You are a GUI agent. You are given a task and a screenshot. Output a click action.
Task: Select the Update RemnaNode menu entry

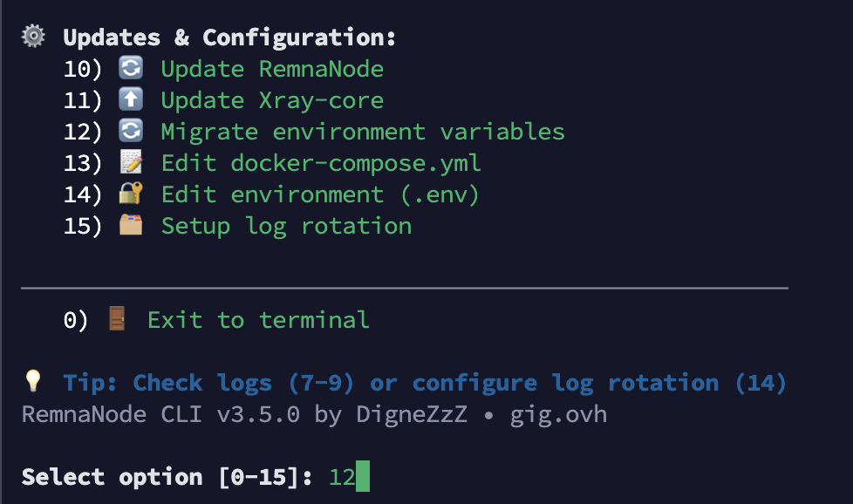[272, 69]
